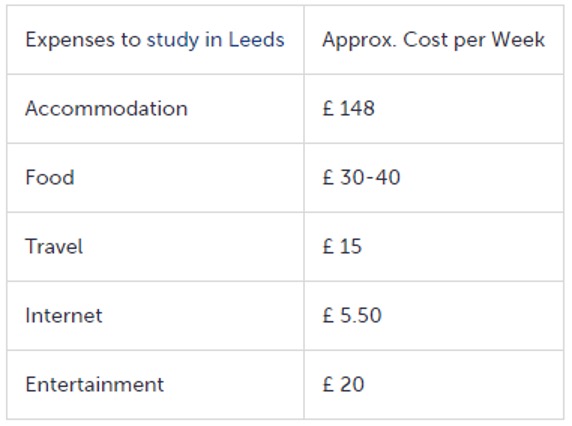Click the word 'Approx.' in header
This screenshot has height=426, width=572.
pyautogui.click(x=359, y=40)
